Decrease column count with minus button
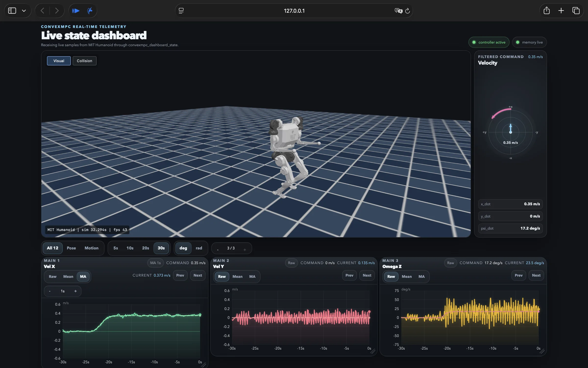The height and width of the screenshot is (368, 588). 218,250
